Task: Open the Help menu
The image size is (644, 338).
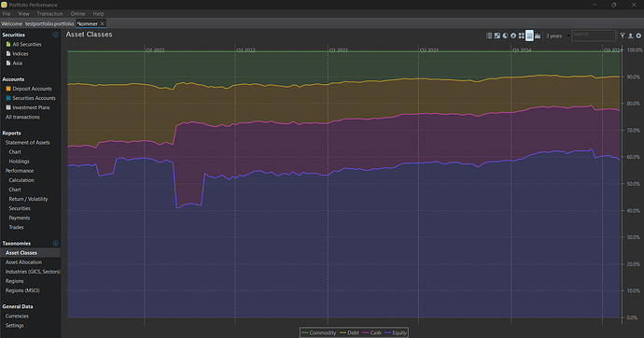Action: [x=98, y=14]
